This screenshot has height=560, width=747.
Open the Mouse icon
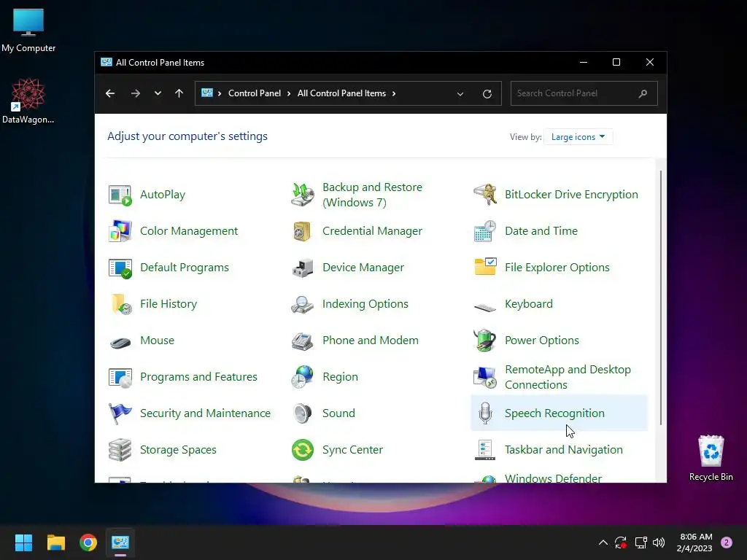point(120,342)
